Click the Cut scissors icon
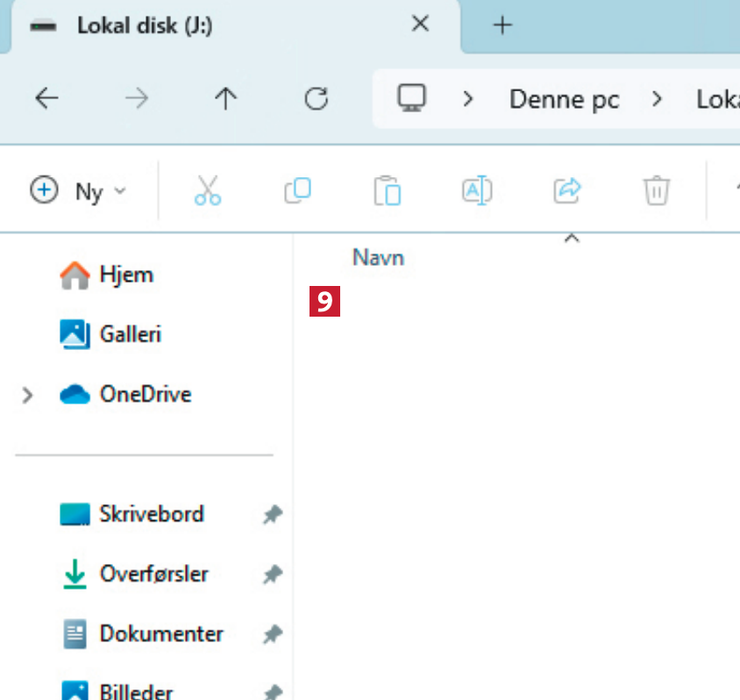 208,190
